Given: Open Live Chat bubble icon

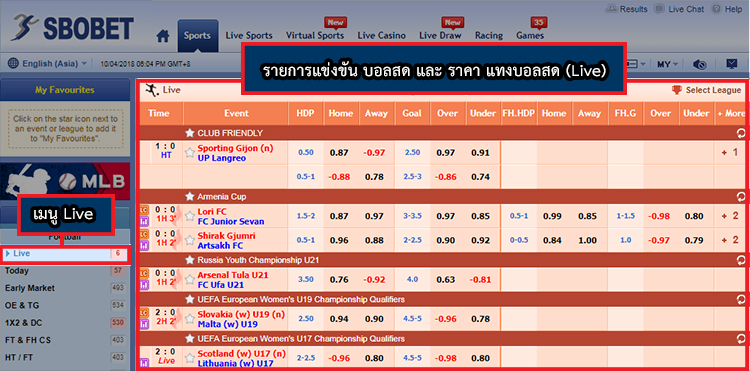Looking at the screenshot, I should point(660,9).
